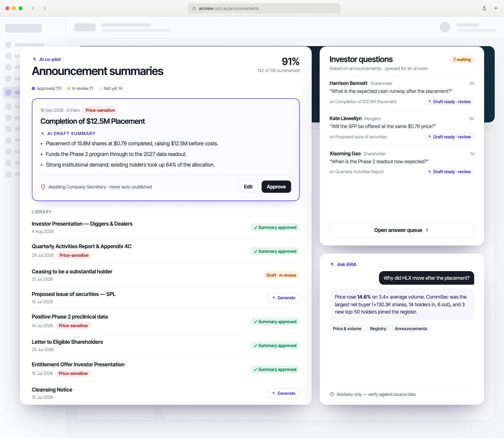Click the browser back arrow

pyautogui.click(x=33, y=8)
